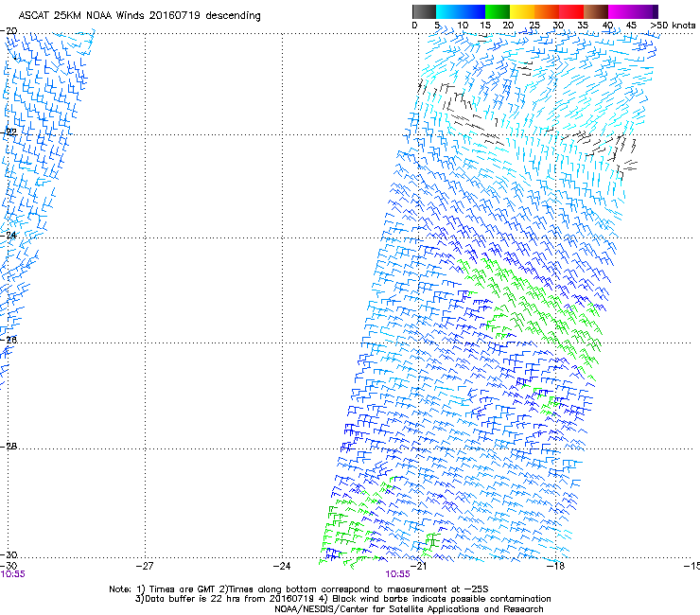
Task: Click the note 'Data buffer is 22 hrs from 20160719'
Action: [x=230, y=599]
